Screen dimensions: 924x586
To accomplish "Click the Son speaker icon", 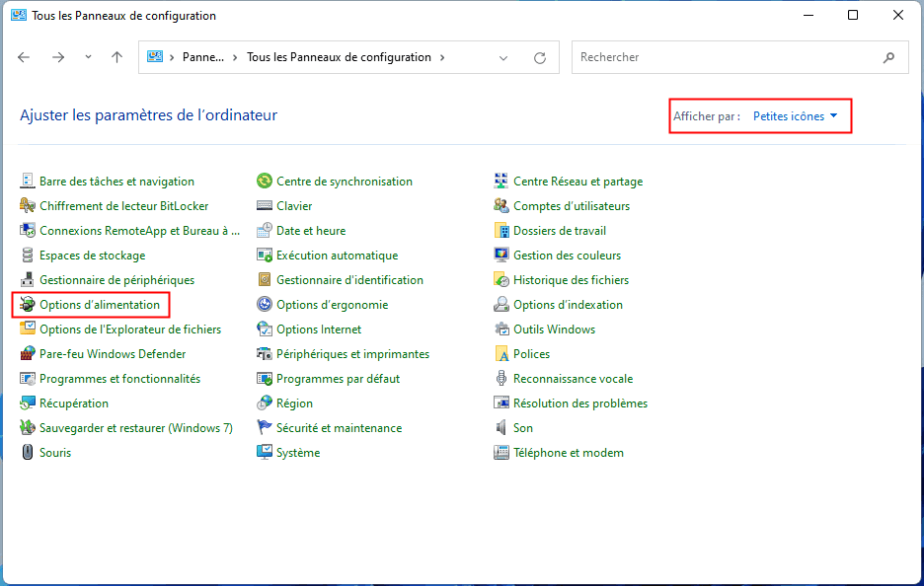I will pyautogui.click(x=501, y=428).
